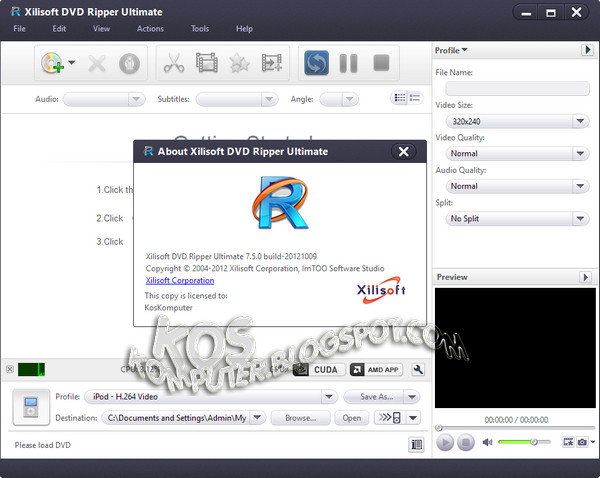
Task: Click the Merge/add filmstrip icon
Action: coord(272,63)
